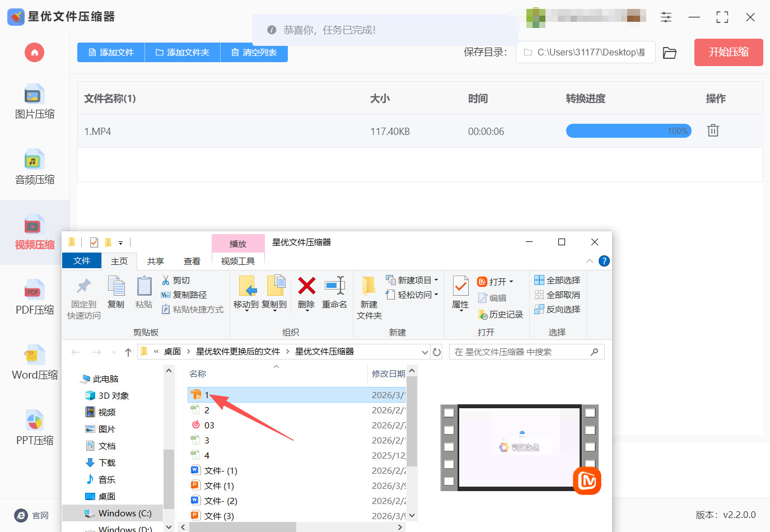Screen dimensions: 770x532
Task: Collapse the Explorer ribbon chevron
Action: (x=590, y=261)
